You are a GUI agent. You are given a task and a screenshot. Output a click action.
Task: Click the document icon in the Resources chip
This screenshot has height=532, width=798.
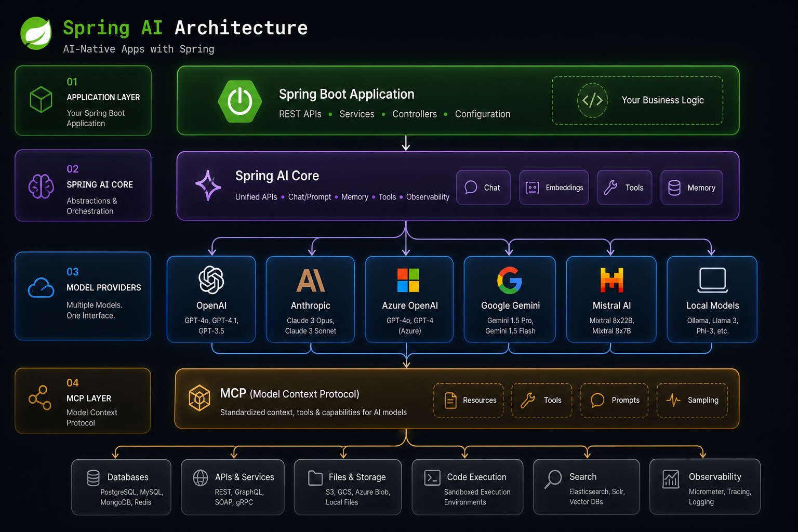(450, 400)
